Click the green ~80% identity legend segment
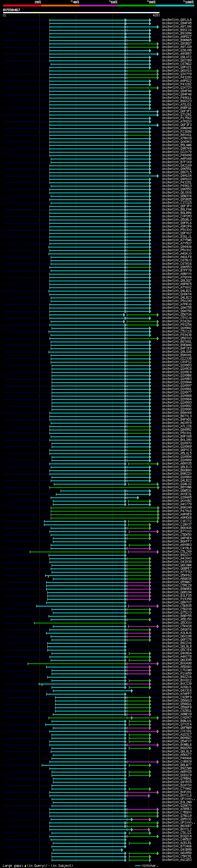Image resolution: width=197 pixels, height=868 pixels. 137,6
